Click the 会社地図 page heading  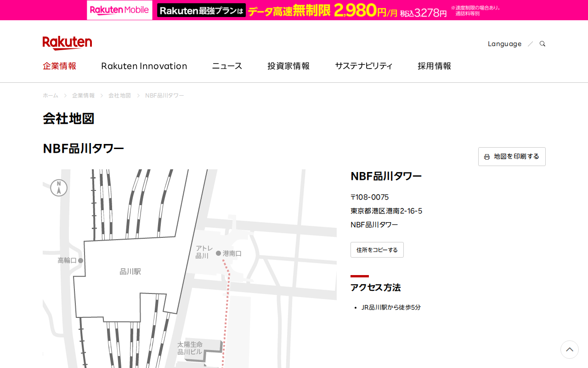(x=68, y=118)
